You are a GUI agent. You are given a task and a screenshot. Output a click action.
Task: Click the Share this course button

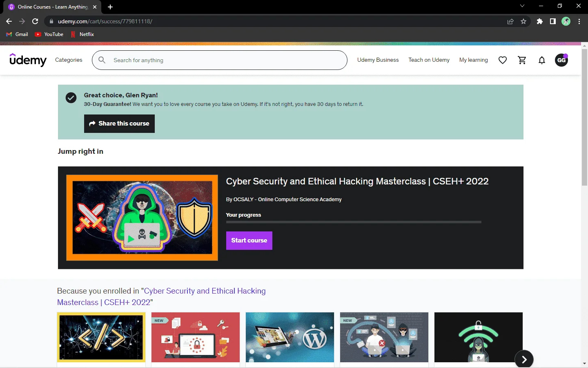119,123
